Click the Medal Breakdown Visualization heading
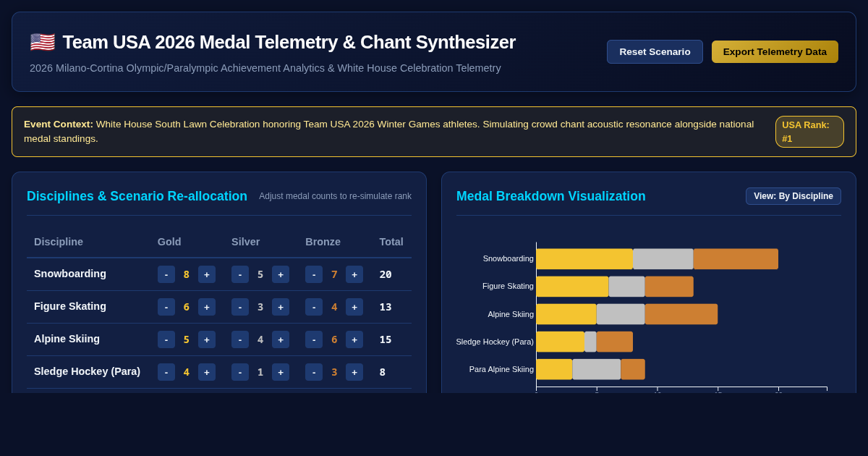The height and width of the screenshot is (456, 868). point(550,196)
